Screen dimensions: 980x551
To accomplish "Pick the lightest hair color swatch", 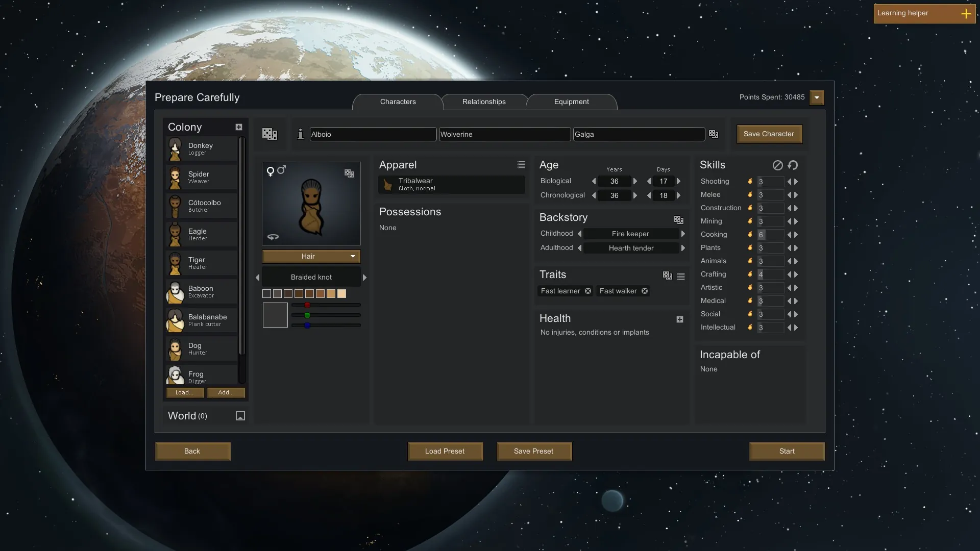I will click(341, 293).
